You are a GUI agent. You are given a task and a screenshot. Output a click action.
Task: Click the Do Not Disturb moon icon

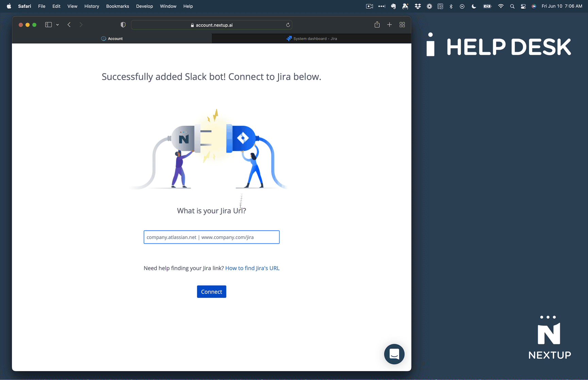coord(474,6)
